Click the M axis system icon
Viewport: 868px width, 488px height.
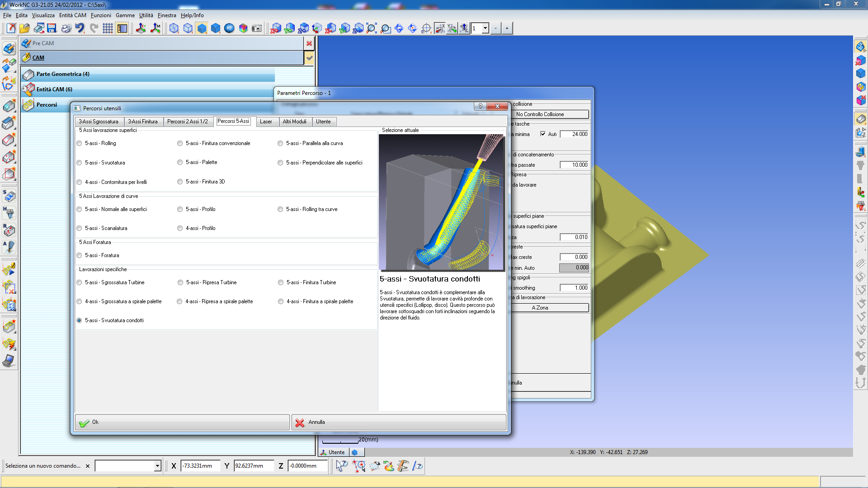tap(155, 28)
